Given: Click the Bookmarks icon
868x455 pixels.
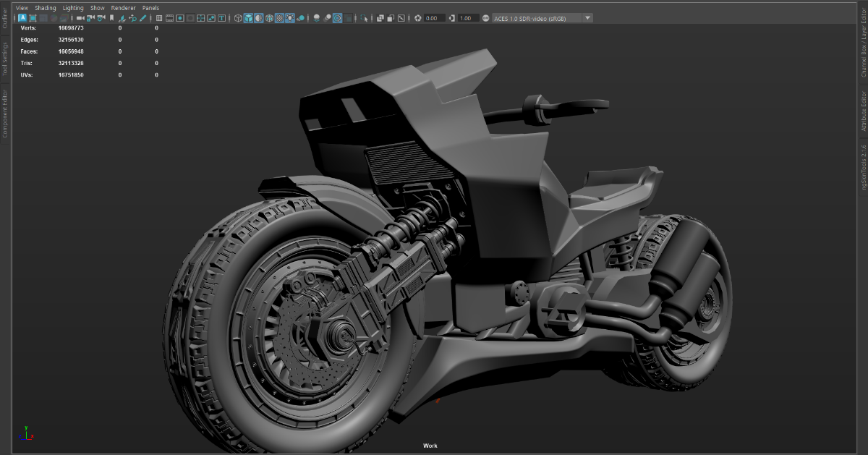Looking at the screenshot, I should (x=111, y=18).
